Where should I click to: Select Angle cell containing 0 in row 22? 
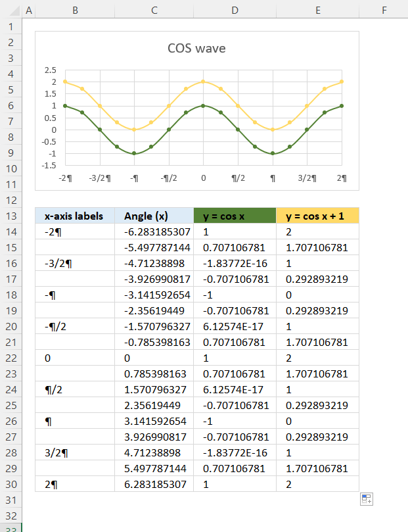click(x=154, y=358)
